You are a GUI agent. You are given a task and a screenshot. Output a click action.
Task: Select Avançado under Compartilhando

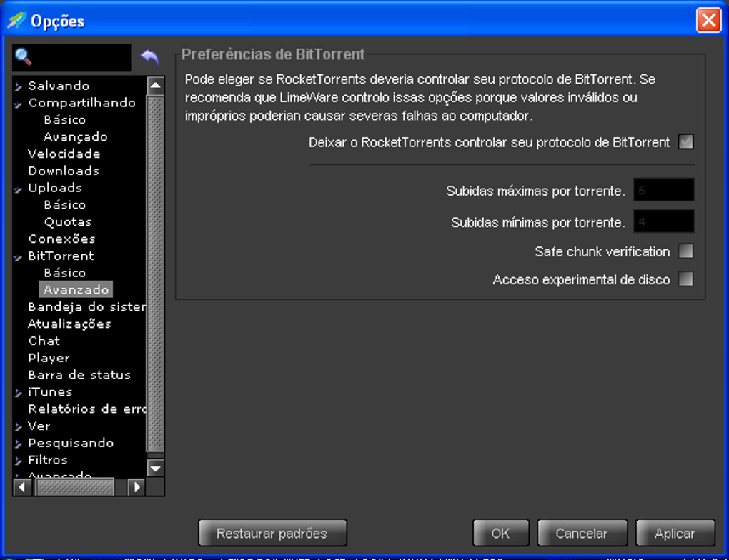click(75, 136)
